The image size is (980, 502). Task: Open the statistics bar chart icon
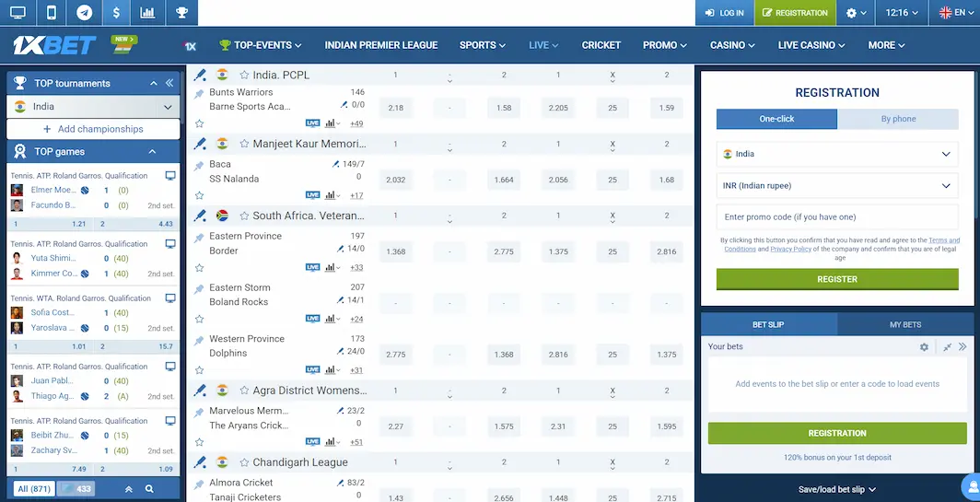pos(148,13)
